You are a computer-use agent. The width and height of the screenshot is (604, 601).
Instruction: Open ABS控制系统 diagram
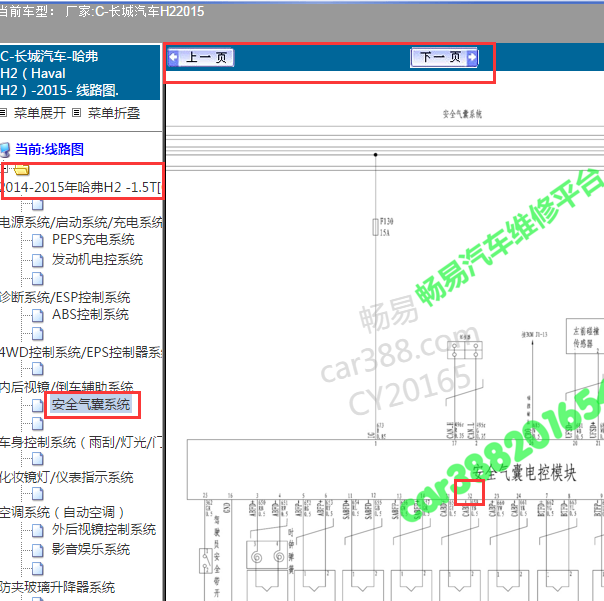[91, 314]
